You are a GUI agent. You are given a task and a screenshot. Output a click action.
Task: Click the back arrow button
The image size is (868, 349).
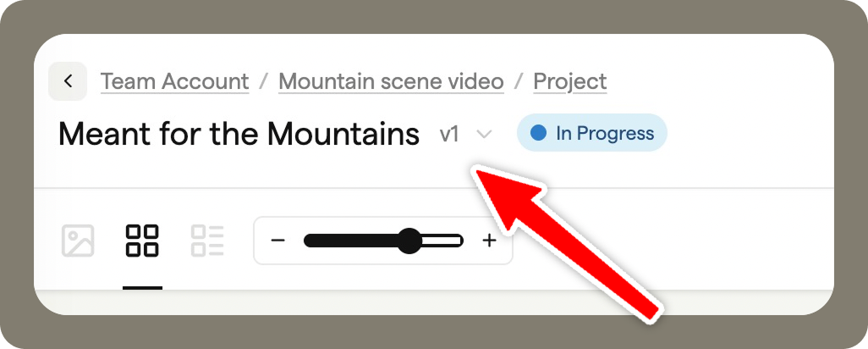[x=69, y=81]
